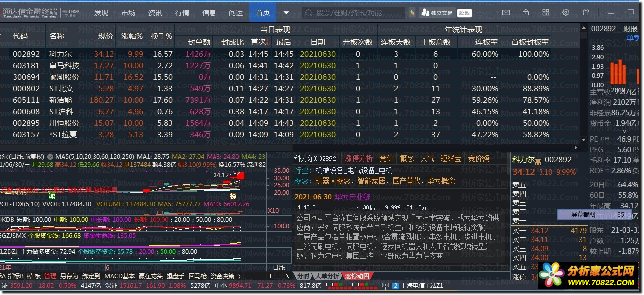Click the 榜 marker on the K-line chart

[x=233, y=196]
